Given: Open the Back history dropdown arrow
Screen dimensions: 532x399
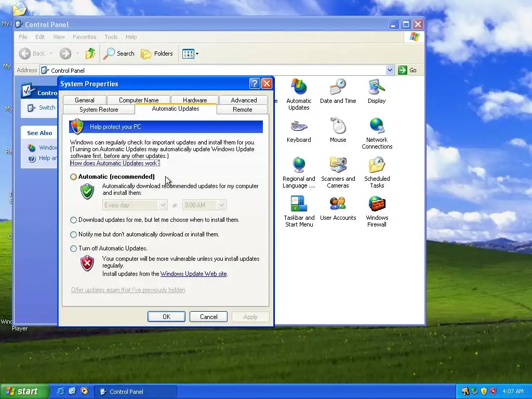Looking at the screenshot, I should coord(51,54).
